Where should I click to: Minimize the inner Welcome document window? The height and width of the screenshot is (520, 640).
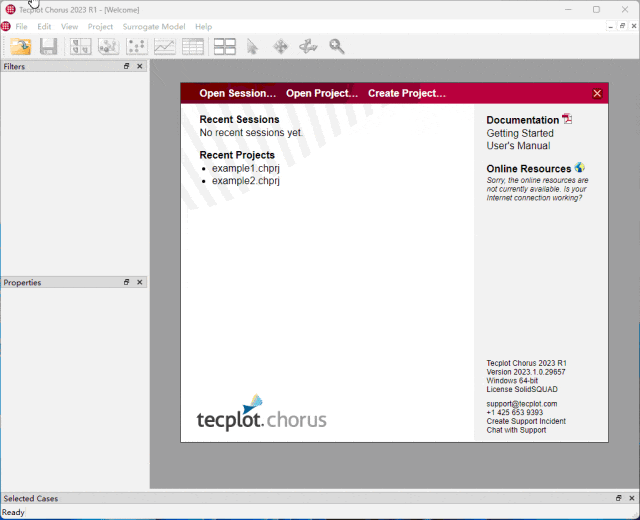(611, 26)
